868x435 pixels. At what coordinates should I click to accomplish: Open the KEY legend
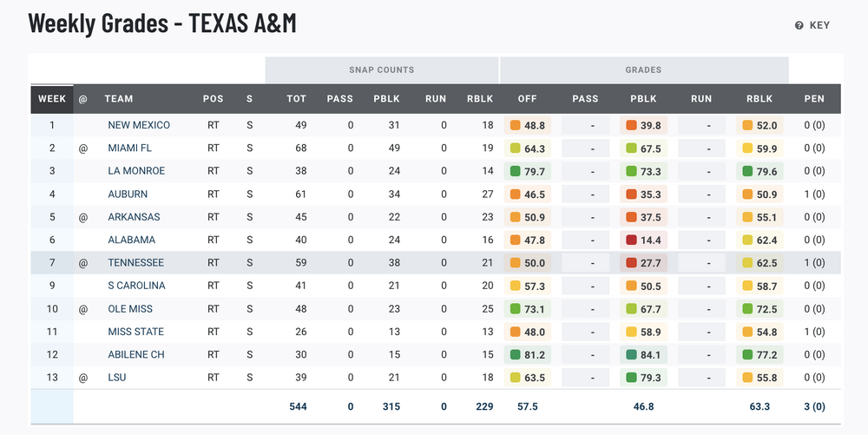coord(819,26)
